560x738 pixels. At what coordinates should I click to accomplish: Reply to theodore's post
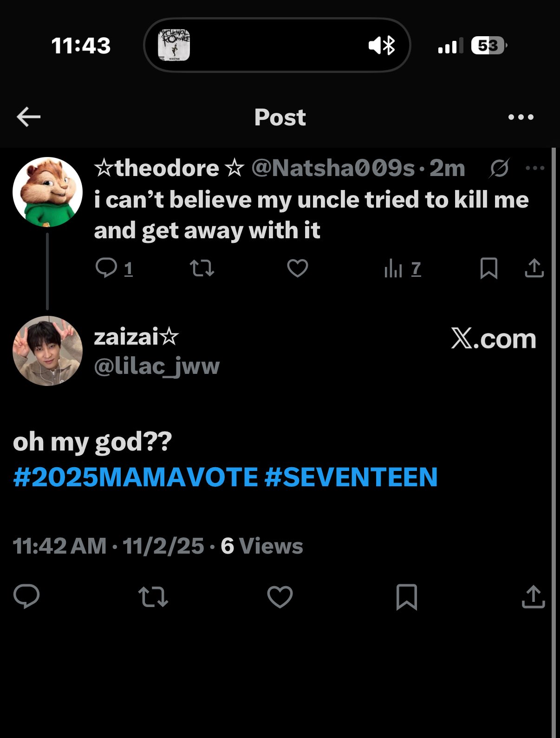pos(106,268)
